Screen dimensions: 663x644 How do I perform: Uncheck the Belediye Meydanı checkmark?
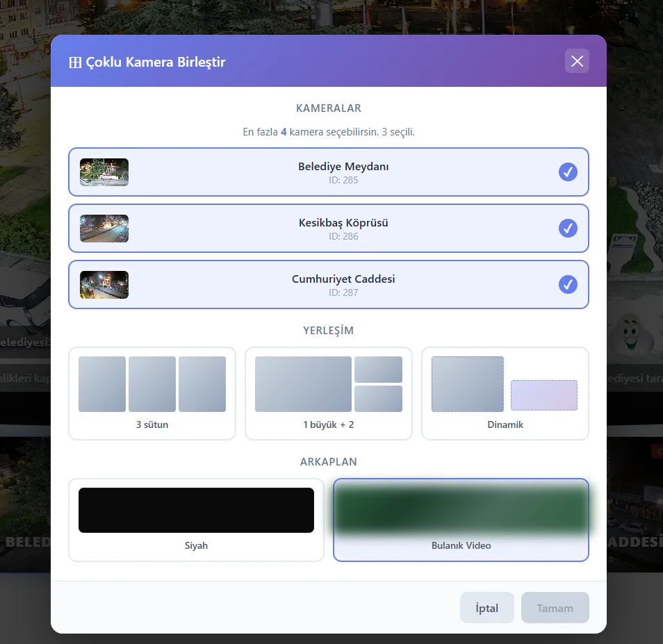pyautogui.click(x=567, y=172)
